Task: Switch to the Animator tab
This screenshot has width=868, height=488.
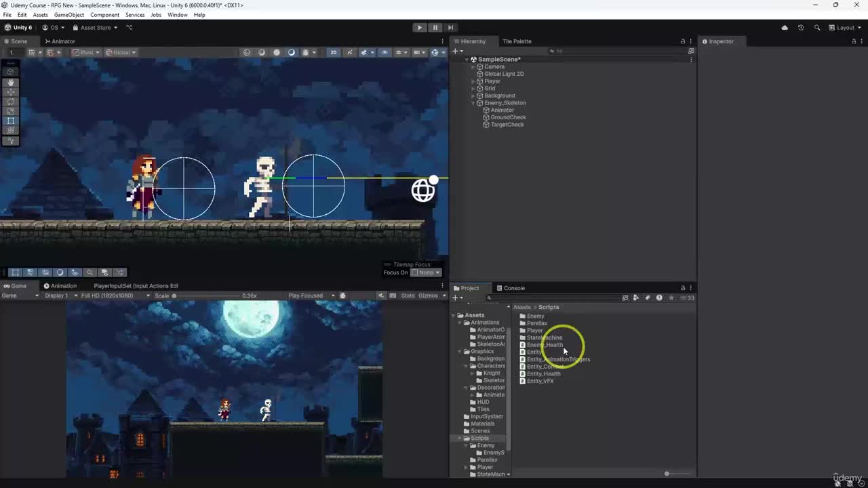Action: click(x=60, y=41)
